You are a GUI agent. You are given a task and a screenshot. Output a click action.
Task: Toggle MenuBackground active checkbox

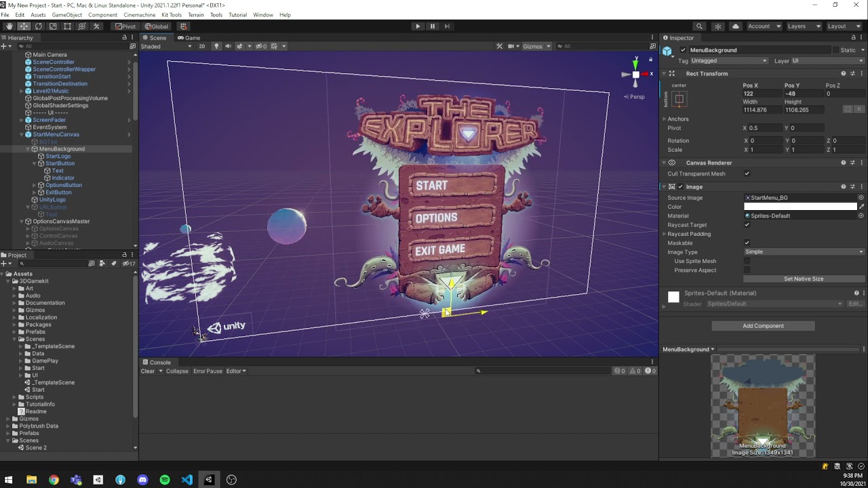point(683,50)
